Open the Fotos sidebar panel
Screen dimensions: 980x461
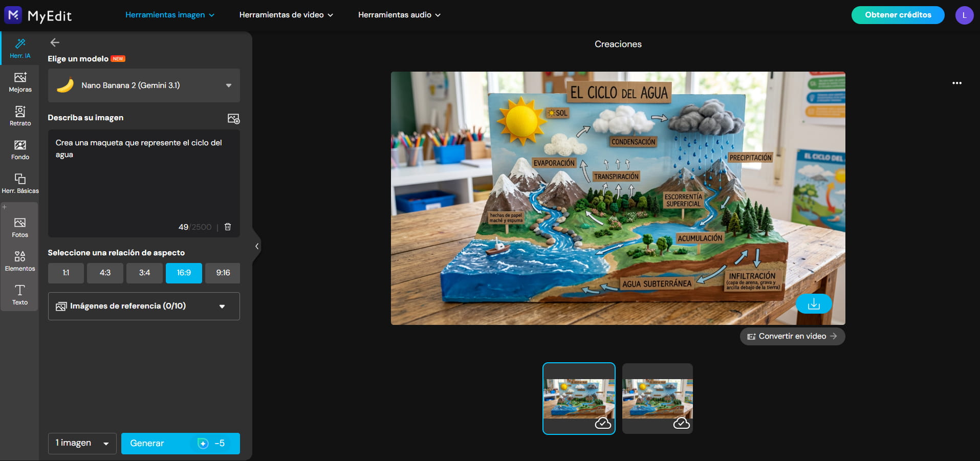coord(20,227)
